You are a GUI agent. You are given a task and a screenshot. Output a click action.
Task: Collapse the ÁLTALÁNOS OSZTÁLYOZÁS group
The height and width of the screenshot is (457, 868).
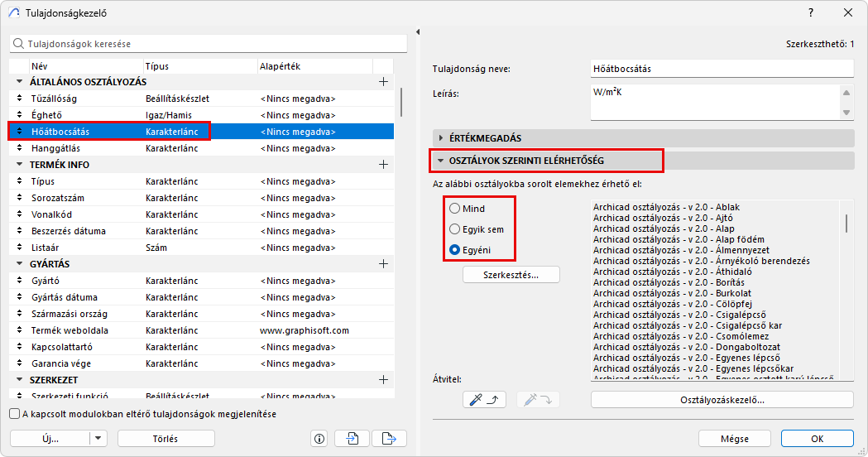point(19,81)
